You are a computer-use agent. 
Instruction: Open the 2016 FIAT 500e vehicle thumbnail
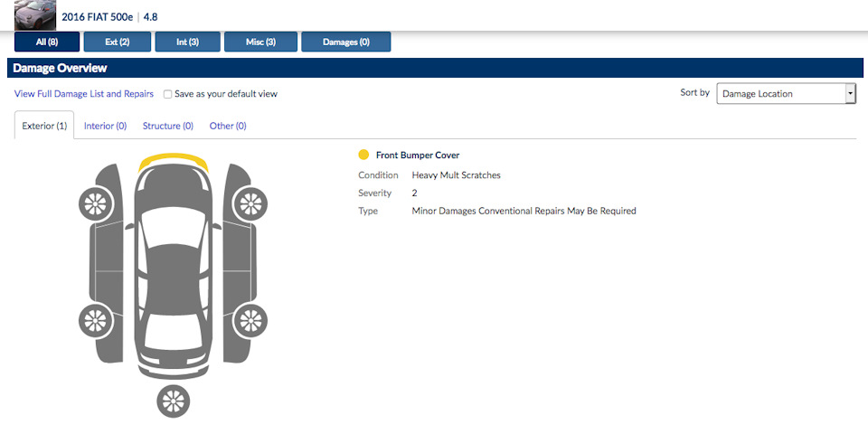tap(35, 15)
